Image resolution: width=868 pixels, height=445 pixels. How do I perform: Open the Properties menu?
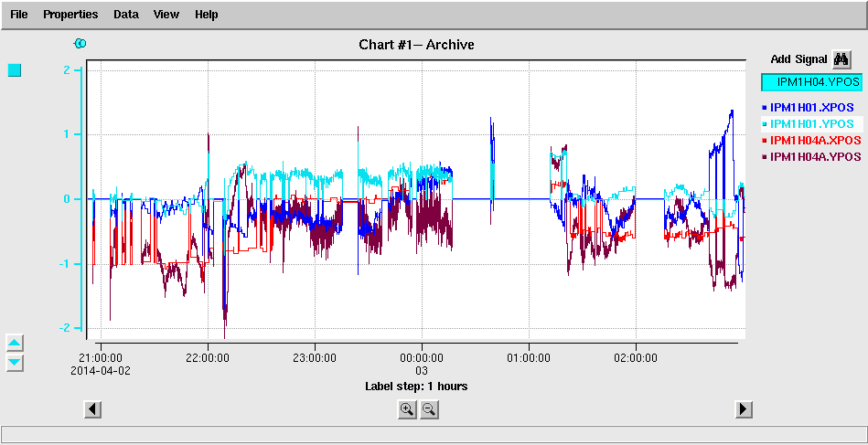70,15
